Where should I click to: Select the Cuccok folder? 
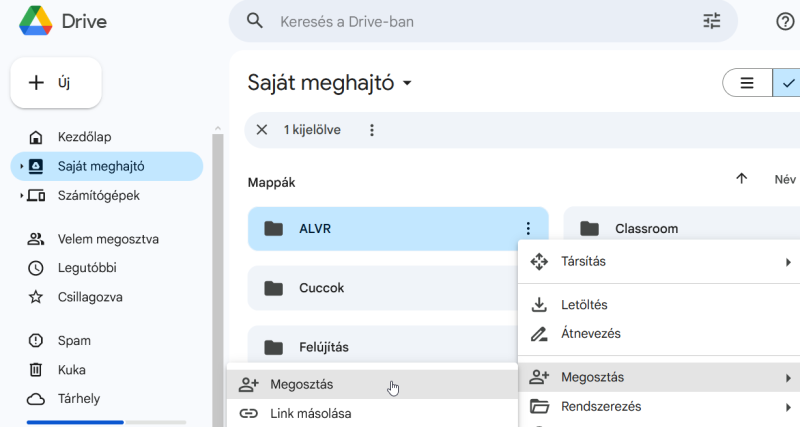click(x=383, y=288)
